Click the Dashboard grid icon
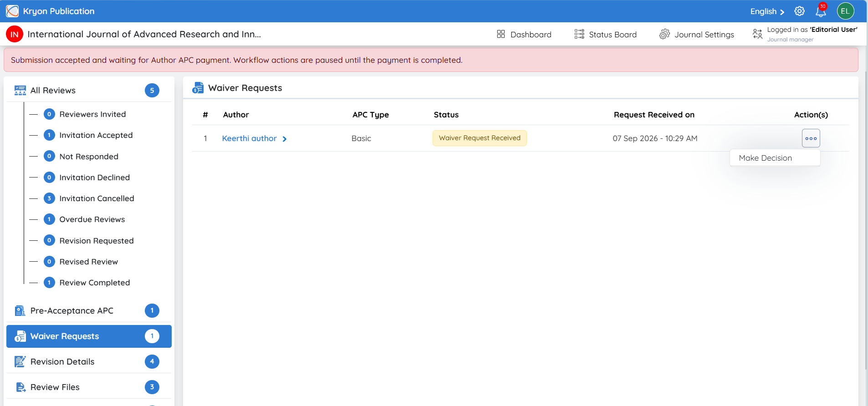 click(501, 34)
